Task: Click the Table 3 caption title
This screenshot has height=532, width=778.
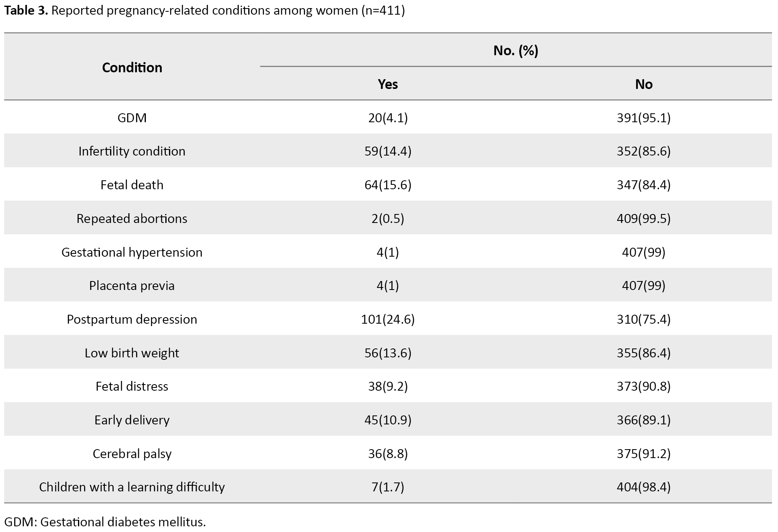Action: (204, 11)
